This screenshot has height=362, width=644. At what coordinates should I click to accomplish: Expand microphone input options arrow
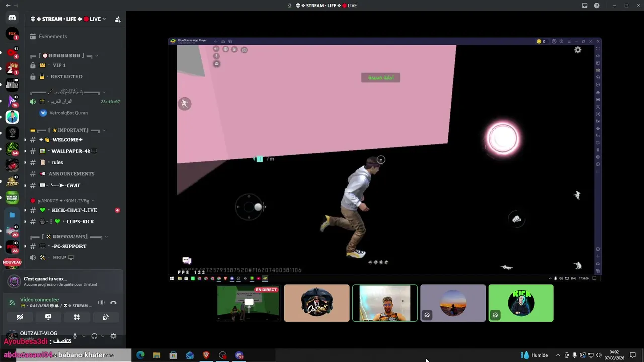[x=83, y=336]
